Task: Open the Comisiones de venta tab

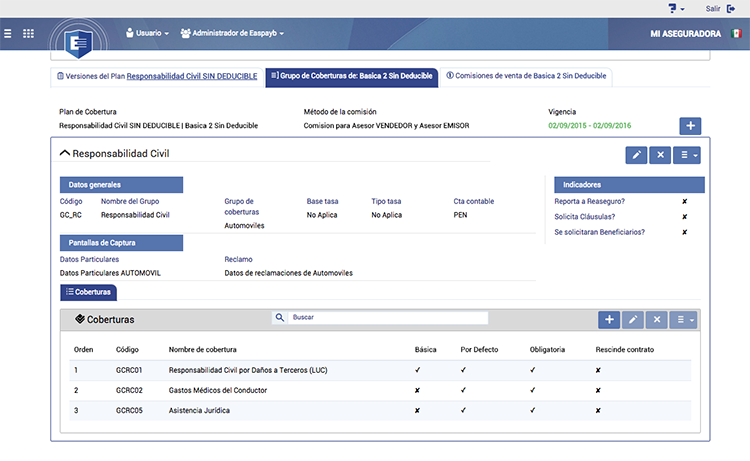Action: pos(526,76)
